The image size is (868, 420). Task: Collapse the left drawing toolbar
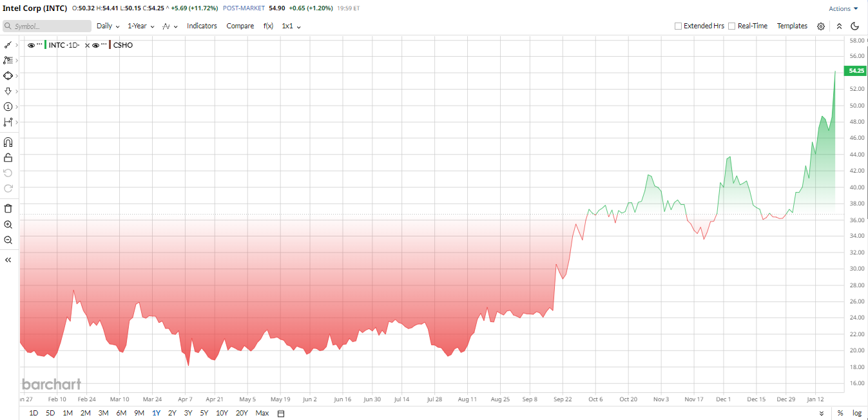[8, 260]
